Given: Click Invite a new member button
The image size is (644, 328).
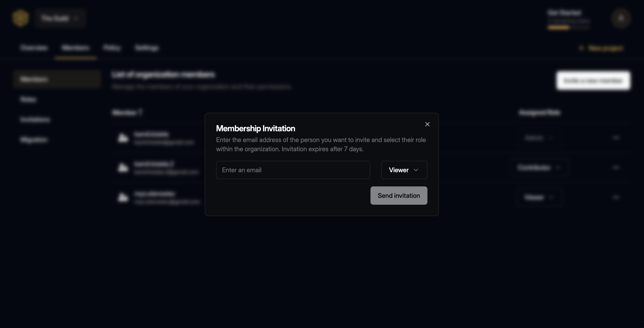Looking at the screenshot, I should [x=593, y=80].
